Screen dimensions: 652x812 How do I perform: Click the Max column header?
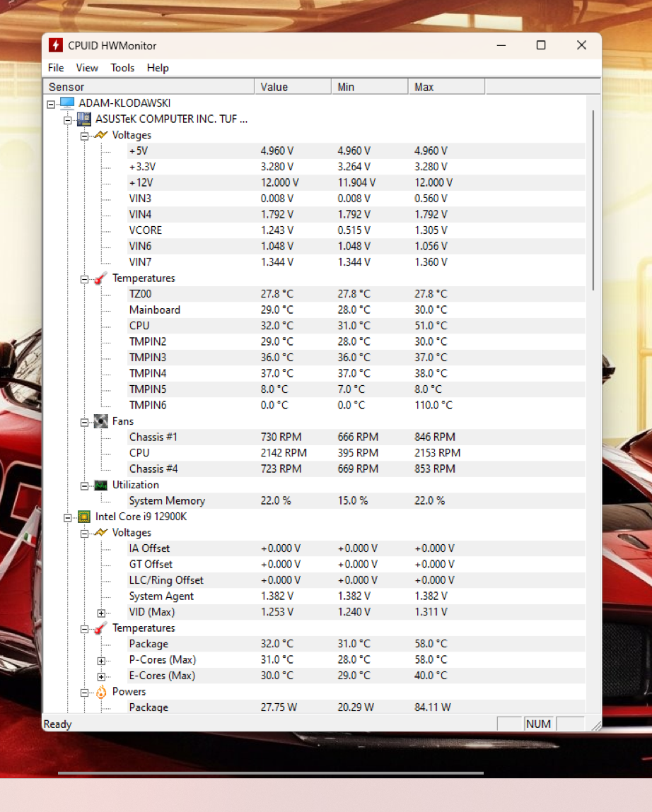pos(446,87)
